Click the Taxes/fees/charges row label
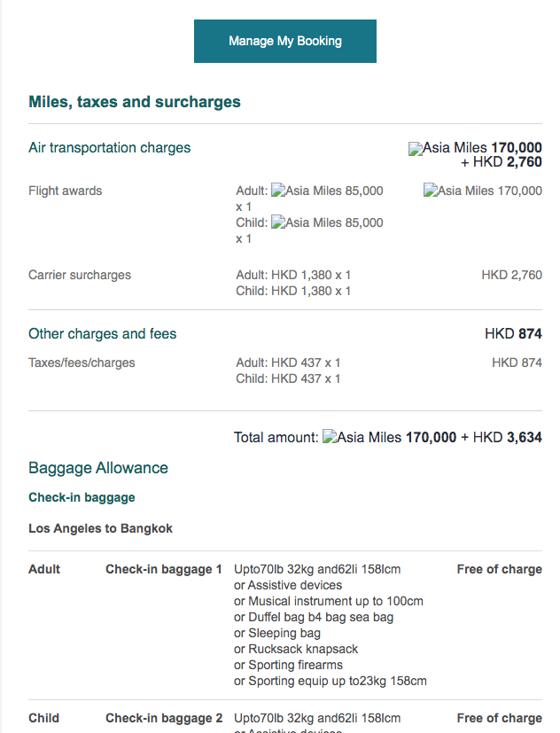 pos(82,363)
